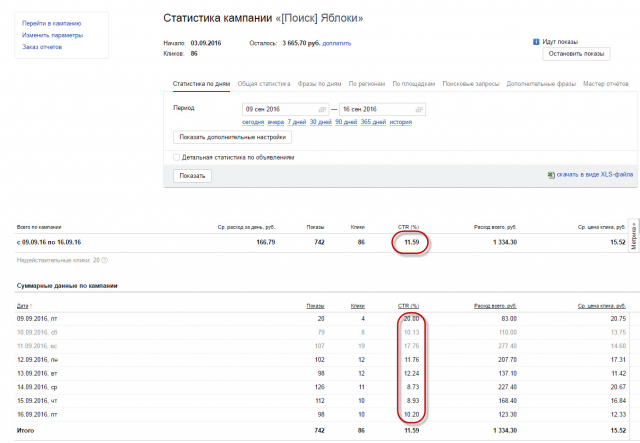This screenshot has height=443, width=640.
Task: Toggle detailed statistics by ads checkbox
Action: tap(176, 157)
